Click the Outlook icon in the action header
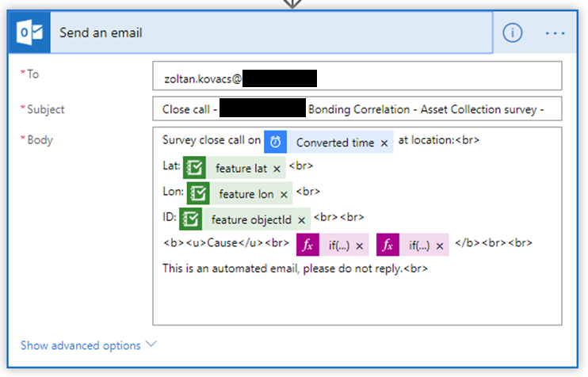 coord(29,32)
